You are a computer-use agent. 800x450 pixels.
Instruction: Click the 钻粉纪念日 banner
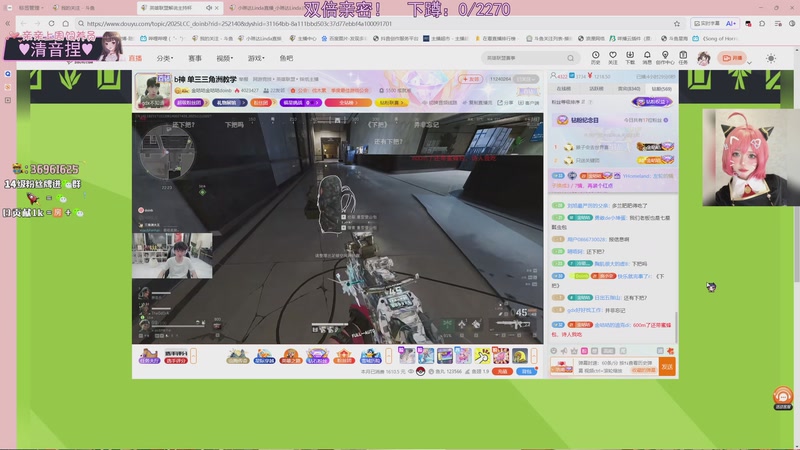coord(612,120)
